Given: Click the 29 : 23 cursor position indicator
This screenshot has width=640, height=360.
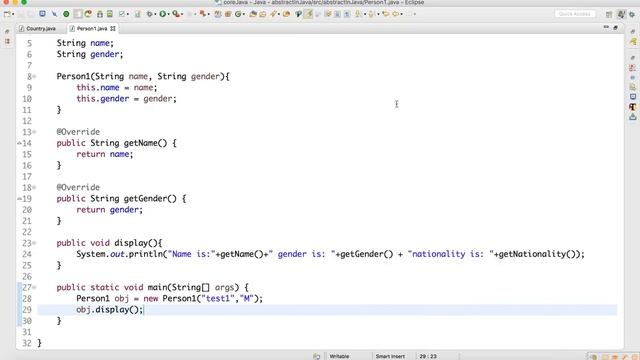Looking at the screenshot, I should click(x=428, y=356).
